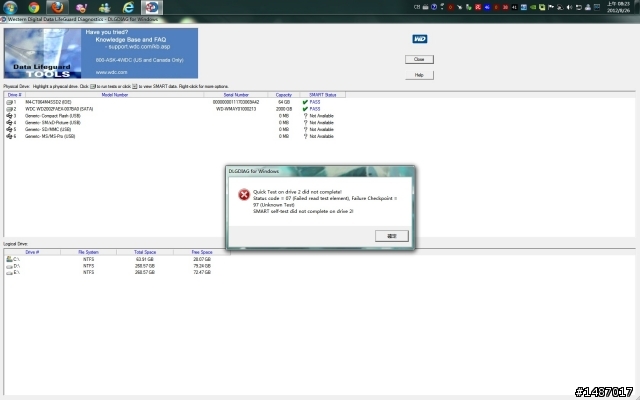Click the USB icon for drive 3

click(9, 116)
